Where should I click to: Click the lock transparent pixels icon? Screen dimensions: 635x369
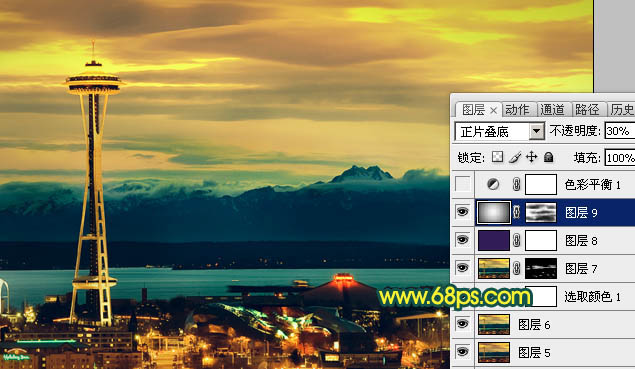pos(497,157)
